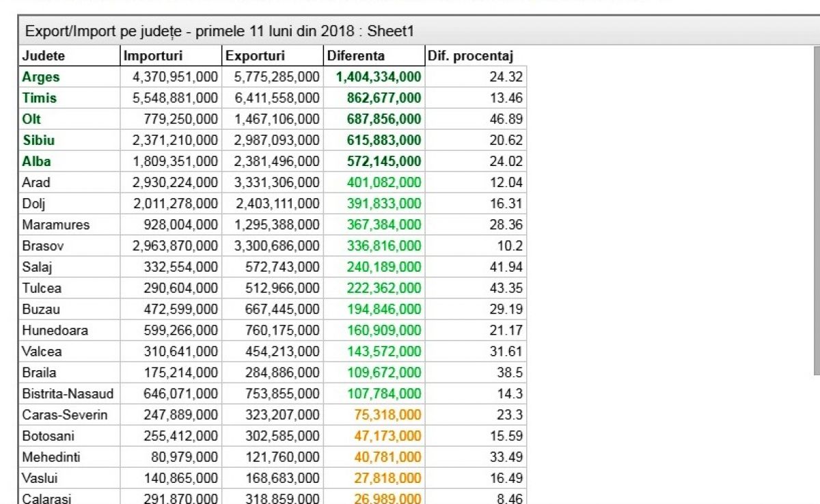Click the Maramures export value 1,295,388,000

(x=272, y=225)
